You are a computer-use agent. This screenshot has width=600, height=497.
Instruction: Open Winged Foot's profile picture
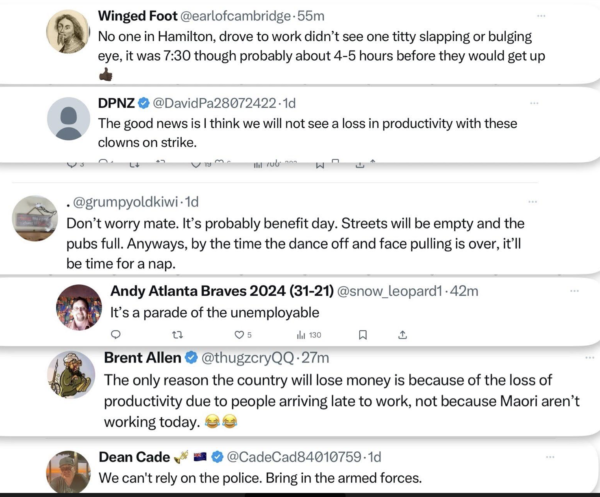[x=69, y=33]
